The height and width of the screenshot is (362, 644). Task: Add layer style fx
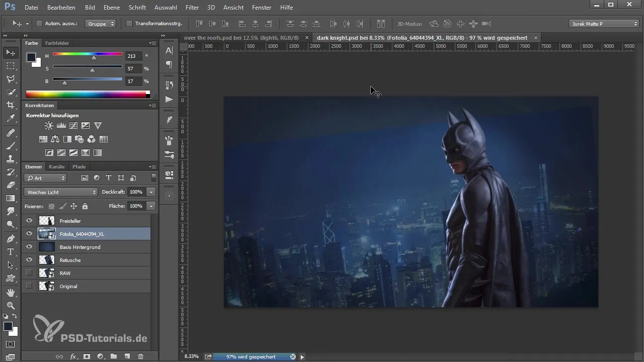click(x=73, y=356)
